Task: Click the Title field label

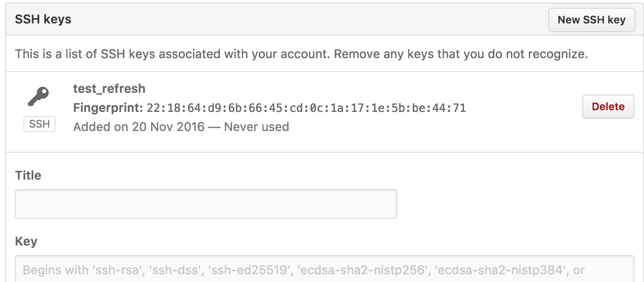Action: coord(28,175)
